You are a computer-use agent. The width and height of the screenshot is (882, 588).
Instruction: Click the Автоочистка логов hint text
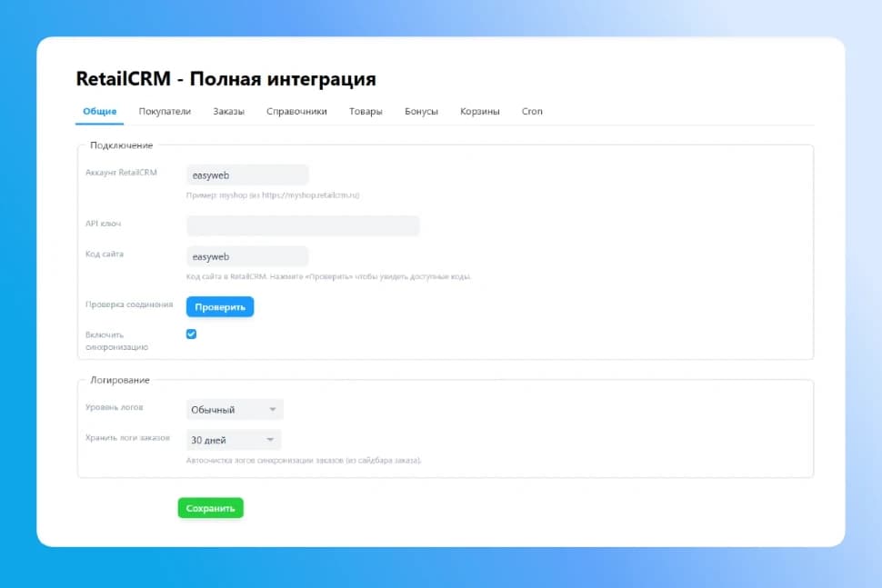coord(304,460)
